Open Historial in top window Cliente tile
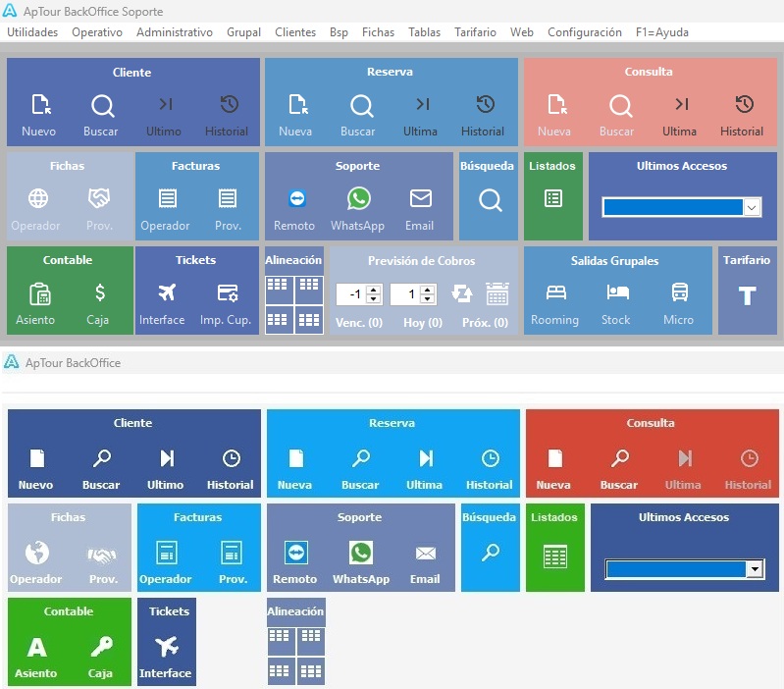 click(x=227, y=116)
